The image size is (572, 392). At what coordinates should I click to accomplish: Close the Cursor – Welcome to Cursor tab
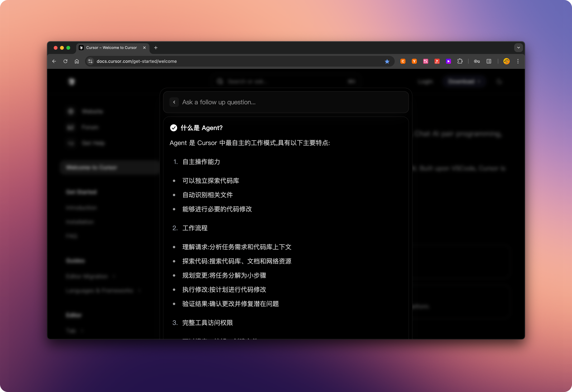coord(144,48)
